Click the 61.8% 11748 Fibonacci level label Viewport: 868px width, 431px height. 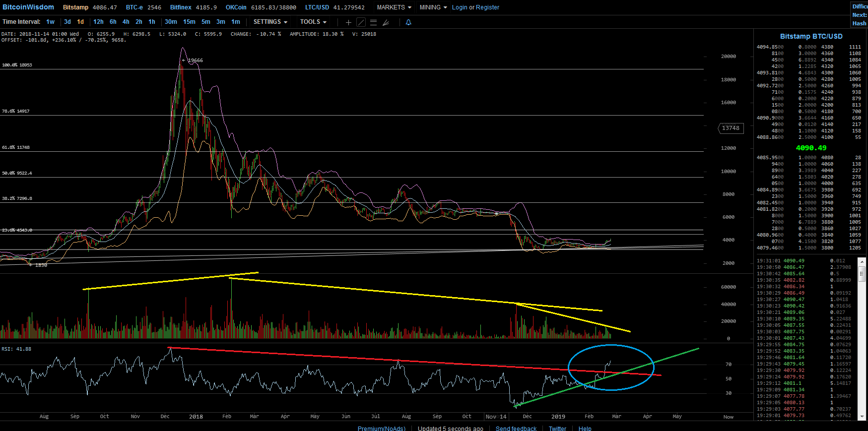tap(15, 147)
